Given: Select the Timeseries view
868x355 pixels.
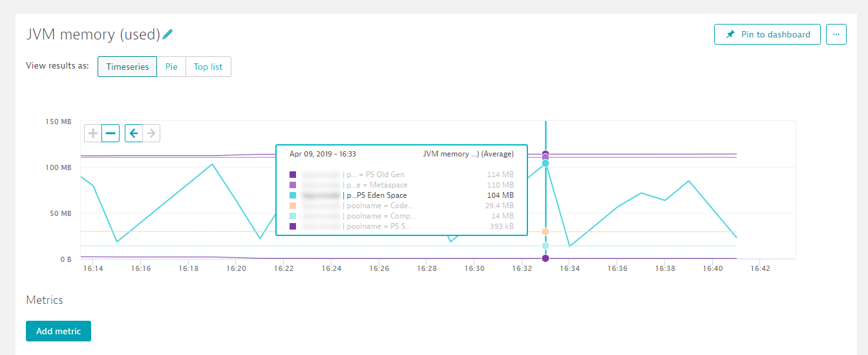Looking at the screenshot, I should pyautogui.click(x=127, y=67).
